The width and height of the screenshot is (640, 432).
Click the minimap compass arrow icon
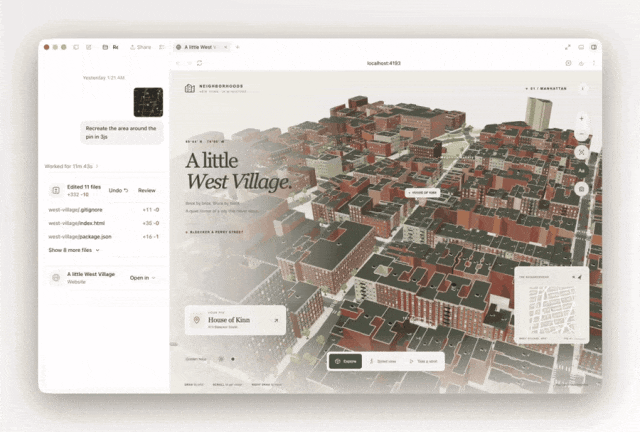coord(580,277)
